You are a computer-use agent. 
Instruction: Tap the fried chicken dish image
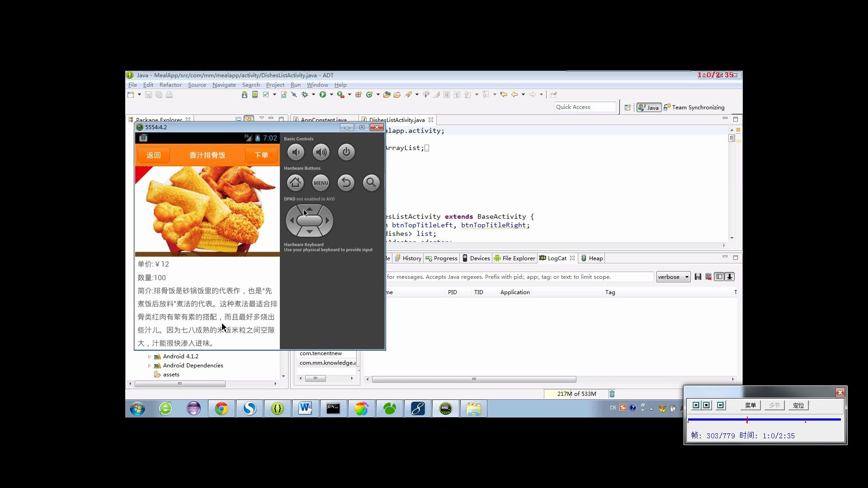click(x=208, y=211)
